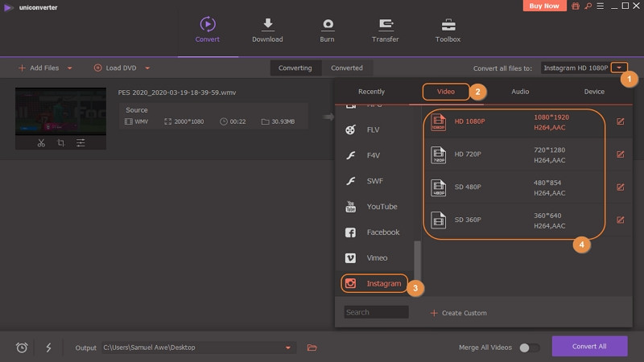Open the output format dropdown arrow

619,68
